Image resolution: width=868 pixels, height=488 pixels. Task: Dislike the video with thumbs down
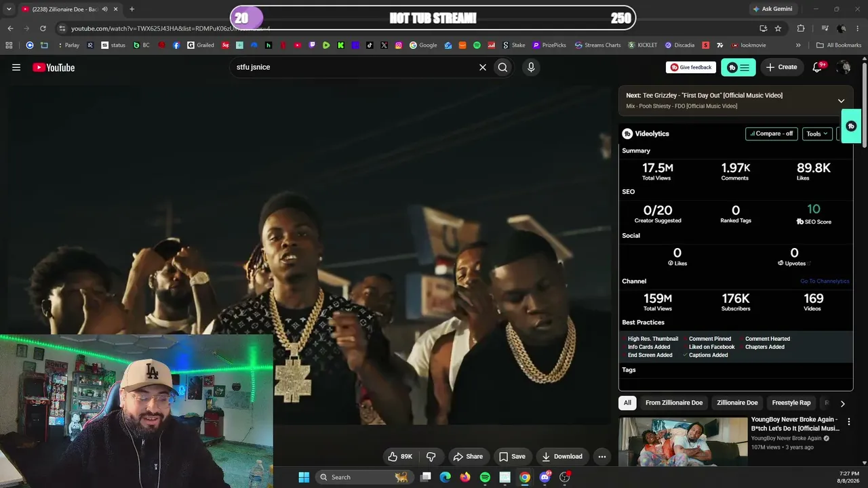431,457
